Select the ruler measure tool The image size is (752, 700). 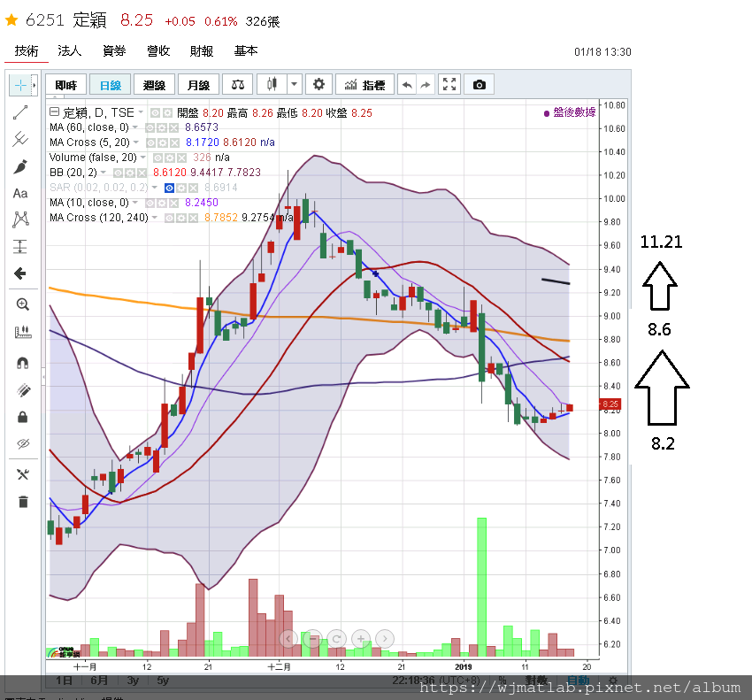coord(22,332)
